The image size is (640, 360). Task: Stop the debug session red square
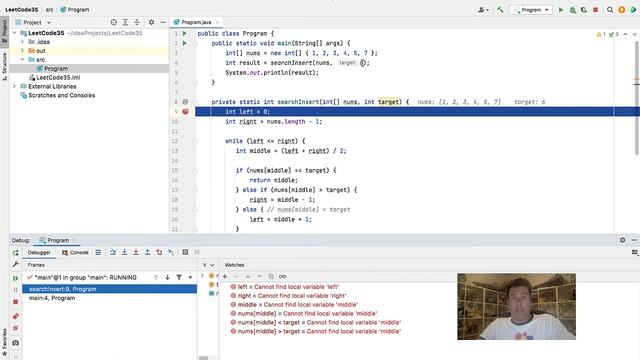[16, 302]
